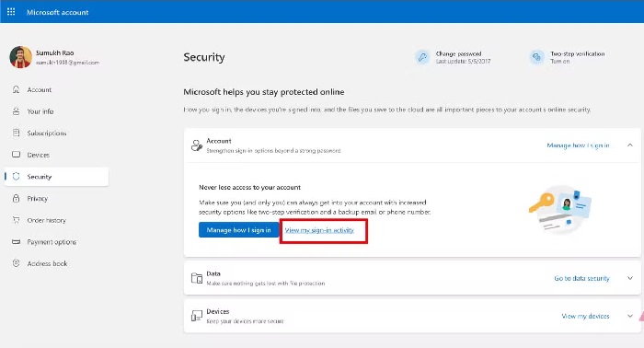Click the Change password key icon
644x348 pixels.
pyautogui.click(x=421, y=57)
